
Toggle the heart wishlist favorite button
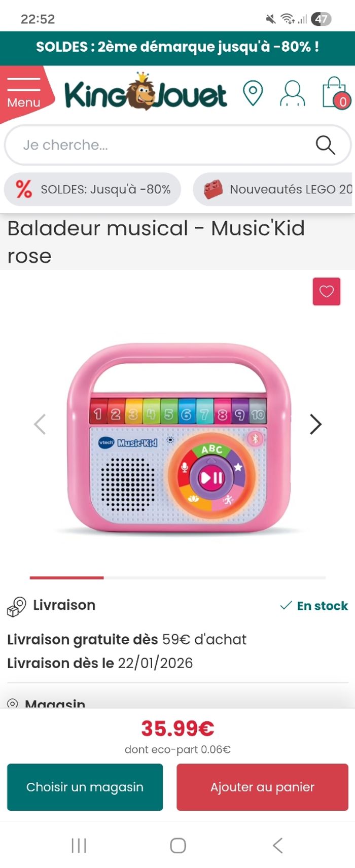point(326,292)
